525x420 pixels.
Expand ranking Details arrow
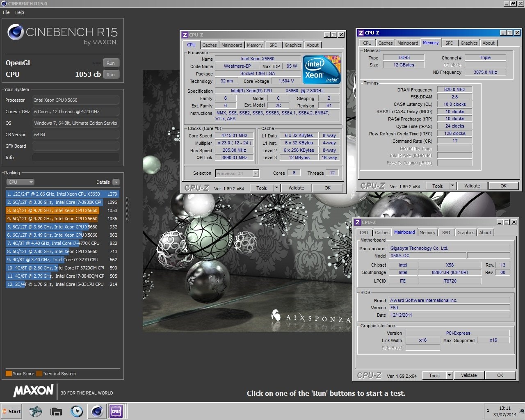click(x=116, y=182)
